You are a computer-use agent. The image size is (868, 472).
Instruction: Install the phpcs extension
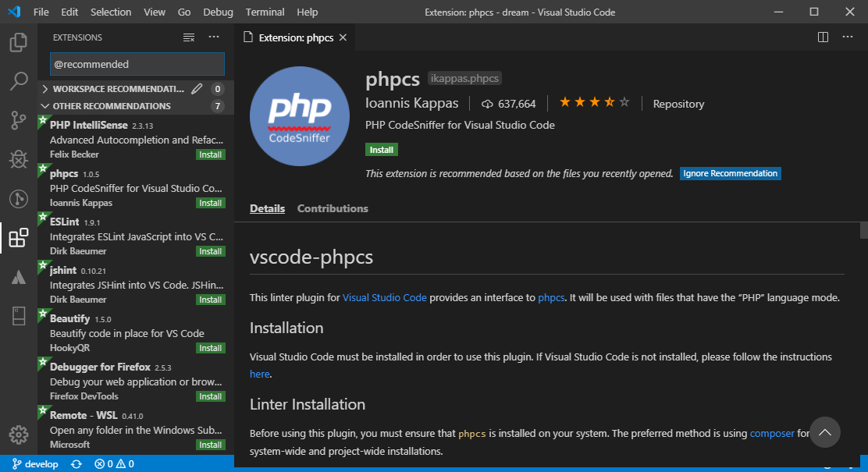click(381, 149)
